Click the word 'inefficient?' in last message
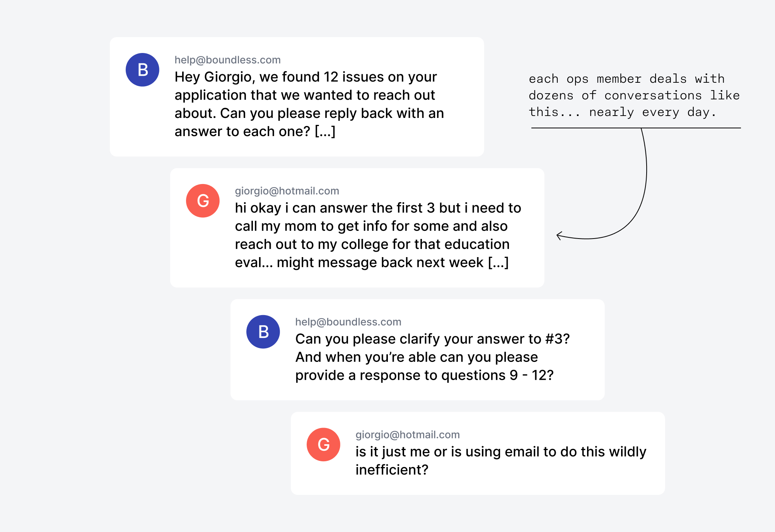Image resolution: width=775 pixels, height=532 pixels. [392, 470]
